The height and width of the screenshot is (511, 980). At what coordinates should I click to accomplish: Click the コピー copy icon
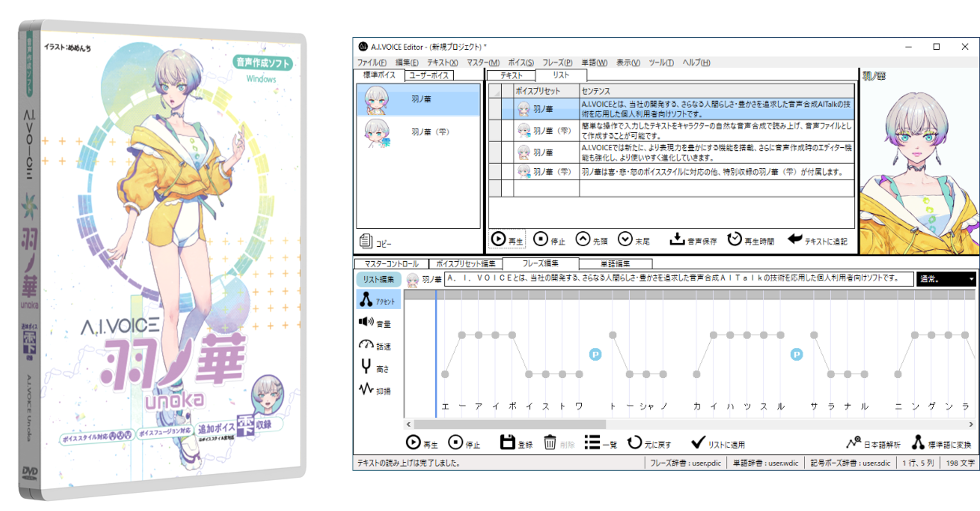[x=366, y=241]
